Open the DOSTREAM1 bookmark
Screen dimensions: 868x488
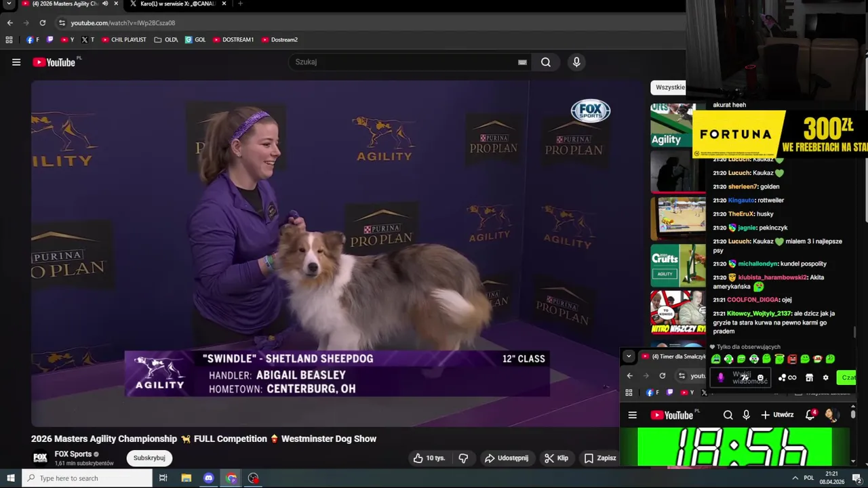(233, 40)
